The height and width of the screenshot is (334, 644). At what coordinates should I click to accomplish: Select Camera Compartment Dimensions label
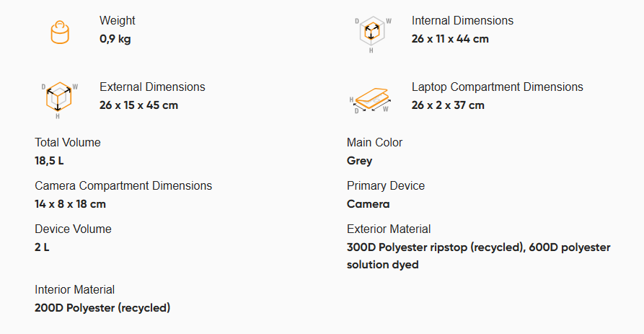pyautogui.click(x=123, y=185)
